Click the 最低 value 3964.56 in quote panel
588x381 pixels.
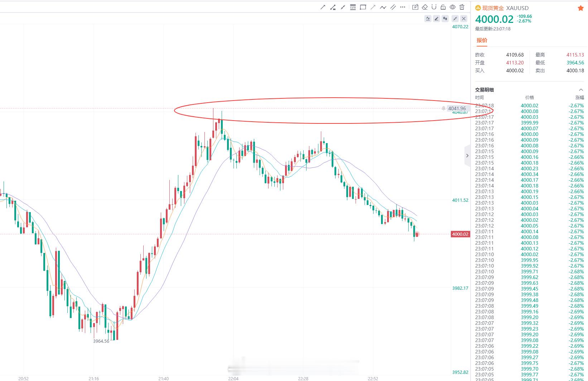[575, 63]
